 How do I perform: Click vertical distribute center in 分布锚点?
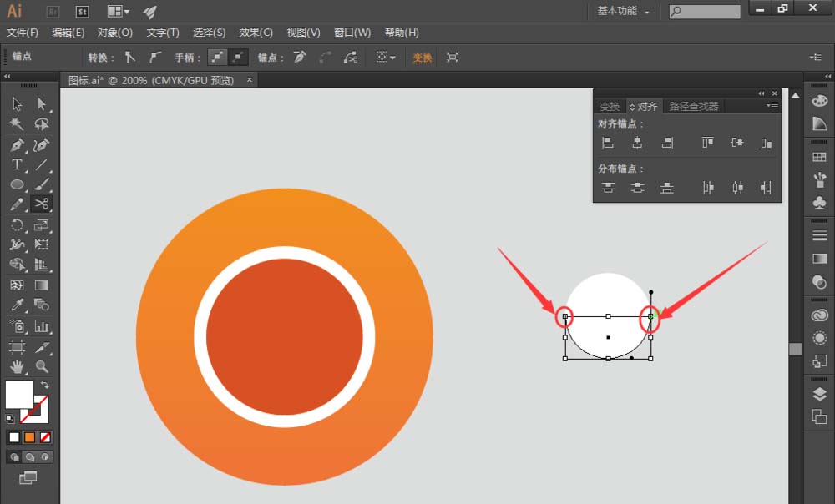pos(637,188)
